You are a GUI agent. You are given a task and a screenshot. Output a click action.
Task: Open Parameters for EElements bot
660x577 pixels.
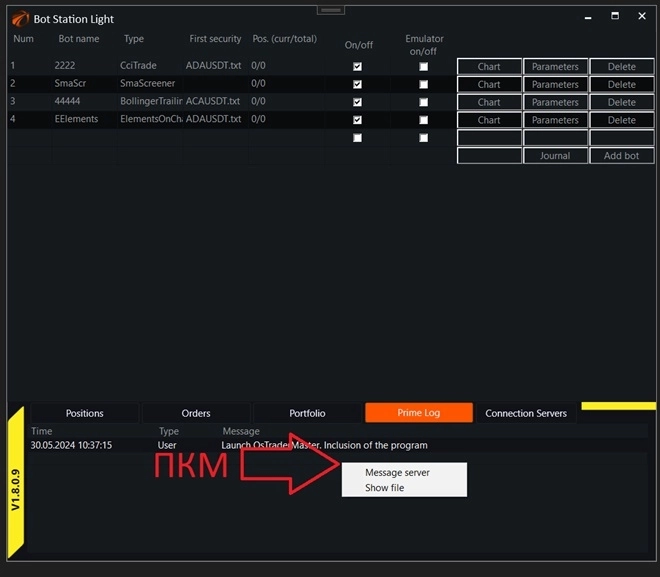(555, 120)
